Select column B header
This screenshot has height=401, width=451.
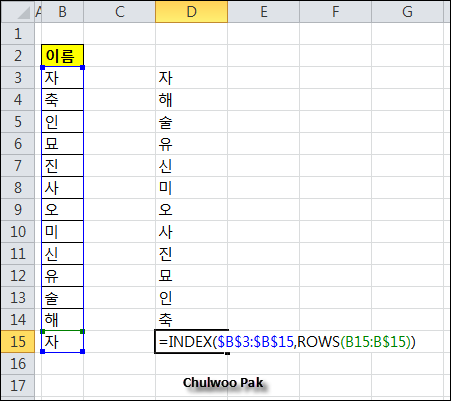[62, 12]
